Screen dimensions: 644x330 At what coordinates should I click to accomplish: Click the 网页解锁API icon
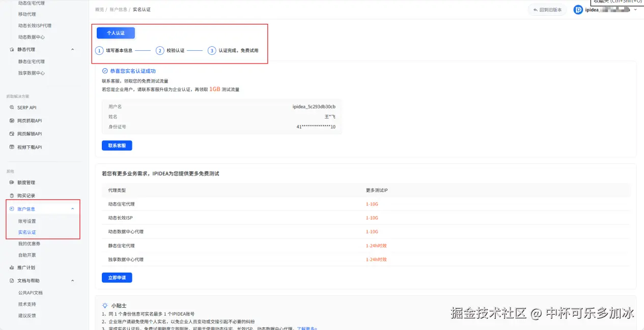12,134
